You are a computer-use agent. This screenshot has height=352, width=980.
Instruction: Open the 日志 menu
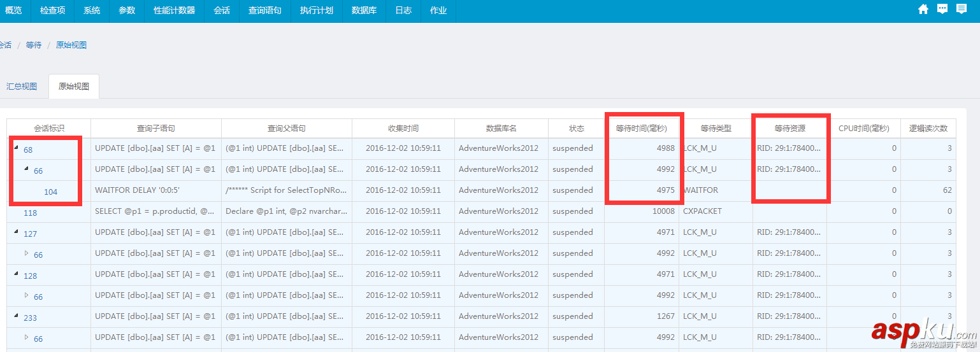click(403, 10)
